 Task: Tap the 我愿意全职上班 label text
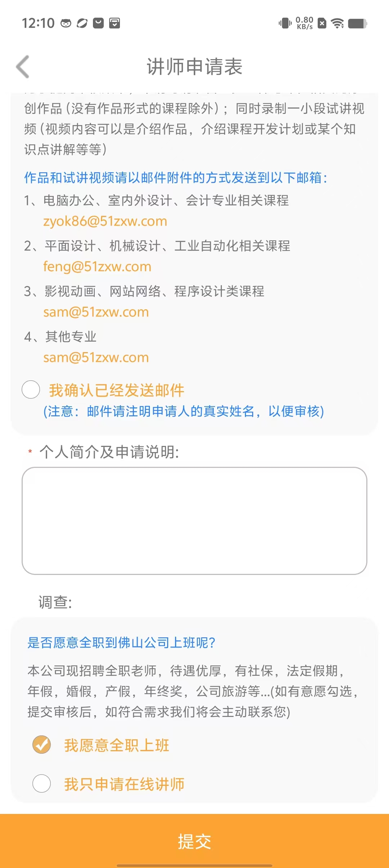pyautogui.click(x=117, y=745)
